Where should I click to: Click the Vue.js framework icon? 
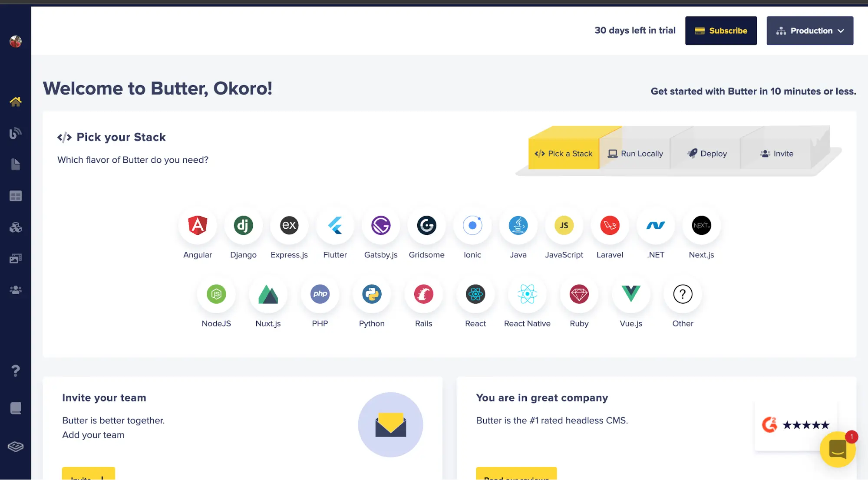pos(631,294)
